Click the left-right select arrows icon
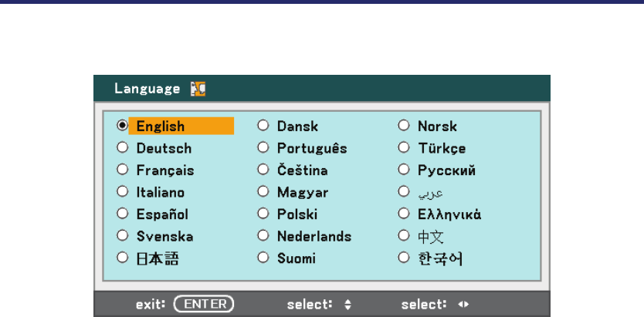 pyautogui.click(x=463, y=304)
